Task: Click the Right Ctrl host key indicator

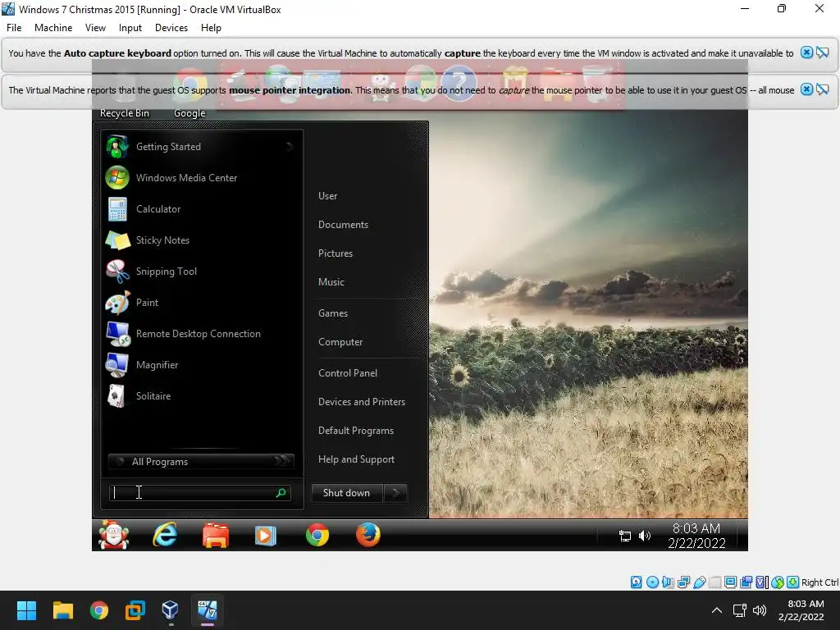Action: (819, 582)
